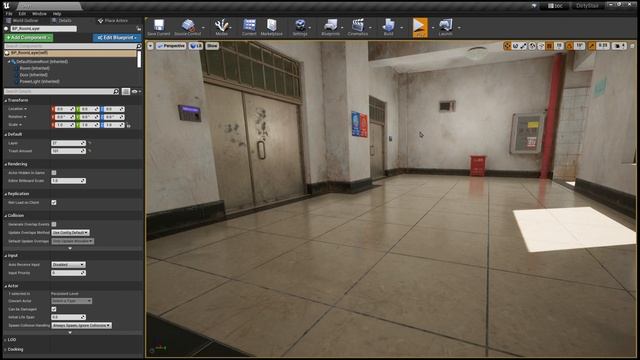Toggle Net Load on Client checkbox

(54, 202)
